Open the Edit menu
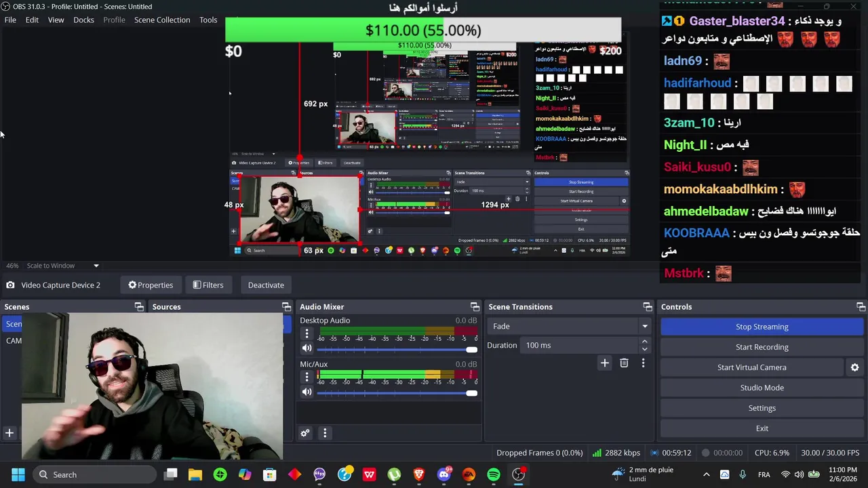 32,20
